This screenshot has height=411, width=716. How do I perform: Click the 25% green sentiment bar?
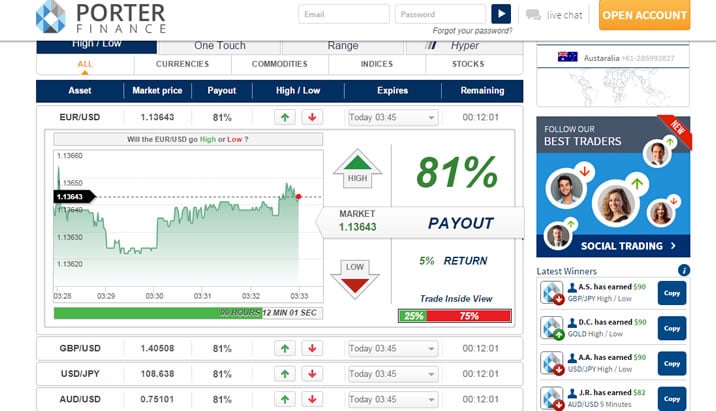click(413, 316)
